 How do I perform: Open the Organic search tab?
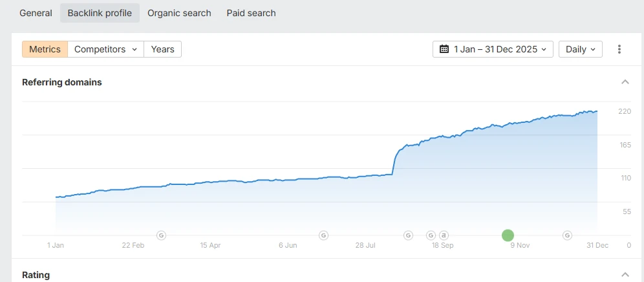(x=179, y=13)
